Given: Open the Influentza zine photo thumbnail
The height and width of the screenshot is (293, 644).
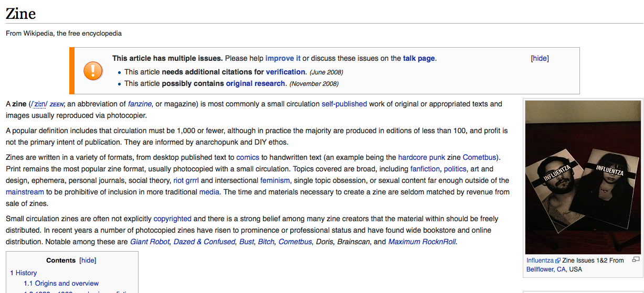Looking at the screenshot, I should 583,178.
